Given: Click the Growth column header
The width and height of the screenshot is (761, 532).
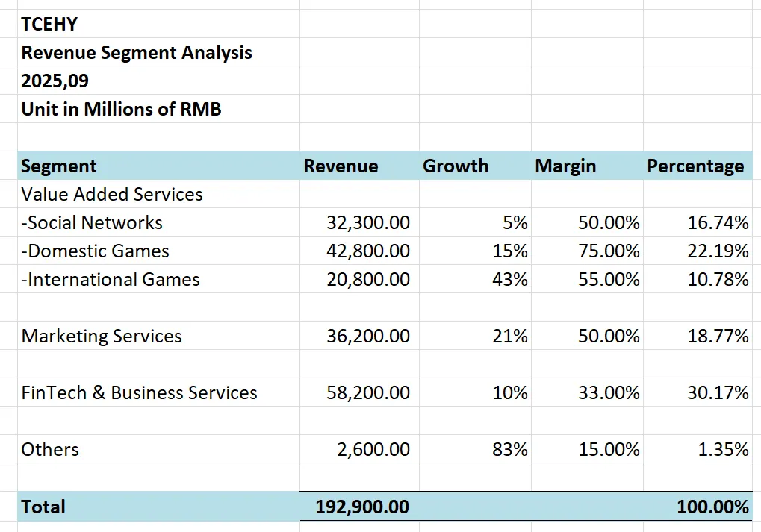Looking at the screenshot, I should tap(456, 166).
